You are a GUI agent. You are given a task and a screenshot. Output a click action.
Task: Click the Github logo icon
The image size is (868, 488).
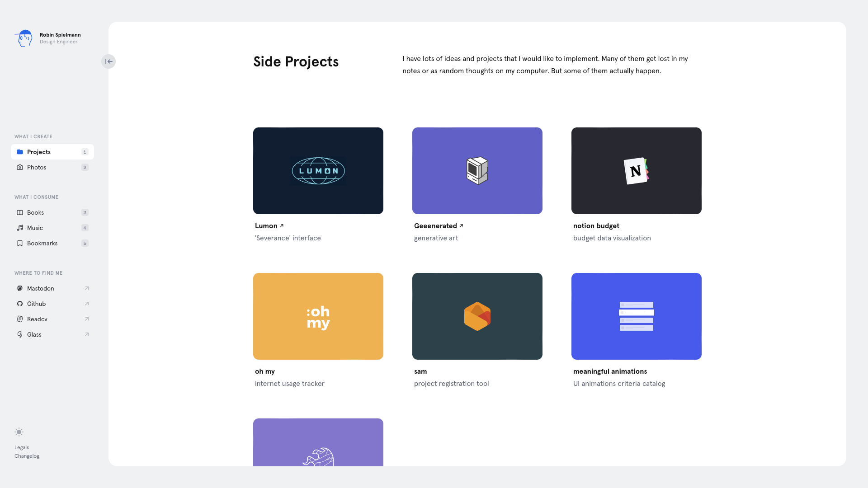20,304
